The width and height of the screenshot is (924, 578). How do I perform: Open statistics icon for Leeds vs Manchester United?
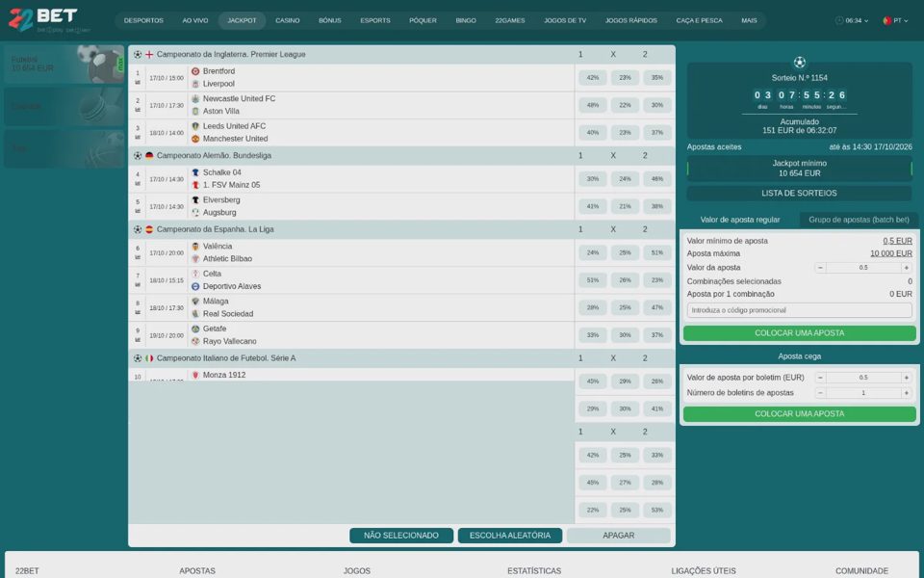point(138,138)
